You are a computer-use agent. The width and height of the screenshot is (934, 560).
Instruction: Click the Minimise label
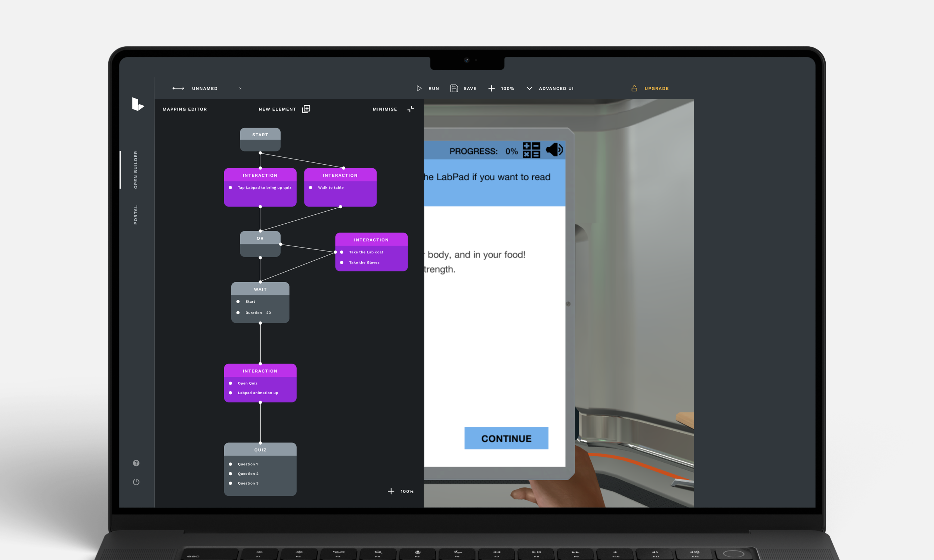coord(385,109)
